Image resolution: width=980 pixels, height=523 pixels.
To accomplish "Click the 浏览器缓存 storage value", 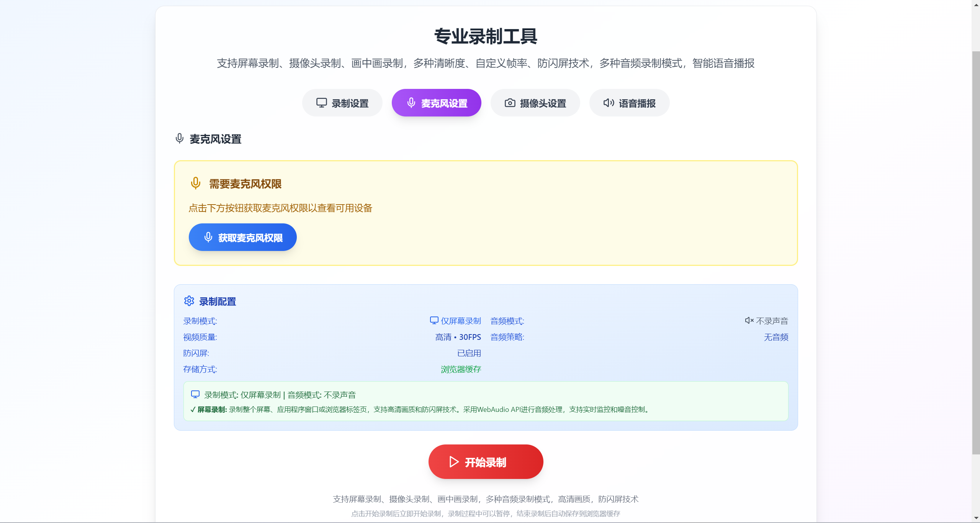I will click(x=461, y=369).
